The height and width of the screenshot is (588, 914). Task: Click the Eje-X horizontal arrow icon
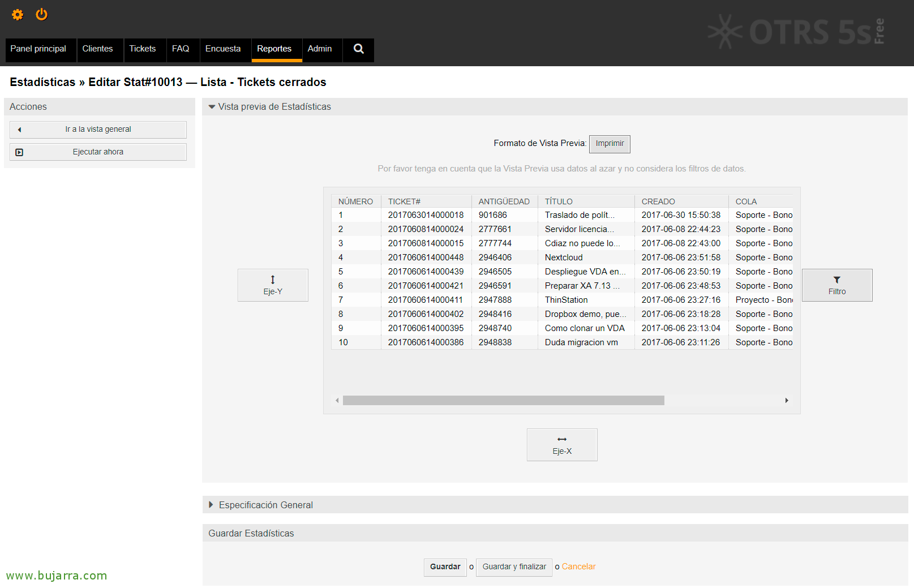561,440
